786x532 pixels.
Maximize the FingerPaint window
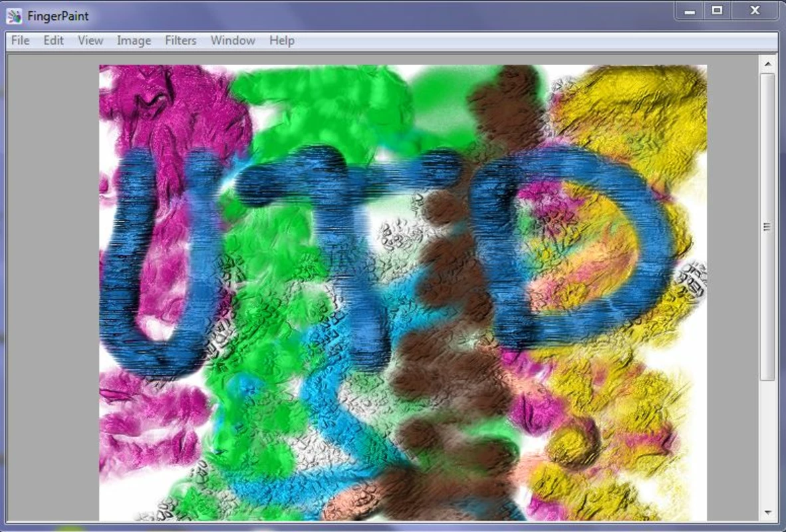tap(717, 11)
